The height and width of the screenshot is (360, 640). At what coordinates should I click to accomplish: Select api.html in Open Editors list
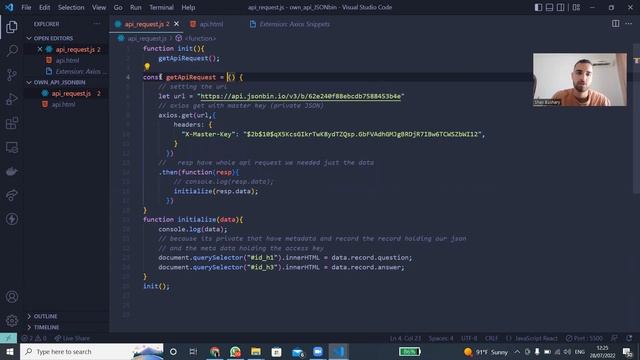point(67,60)
